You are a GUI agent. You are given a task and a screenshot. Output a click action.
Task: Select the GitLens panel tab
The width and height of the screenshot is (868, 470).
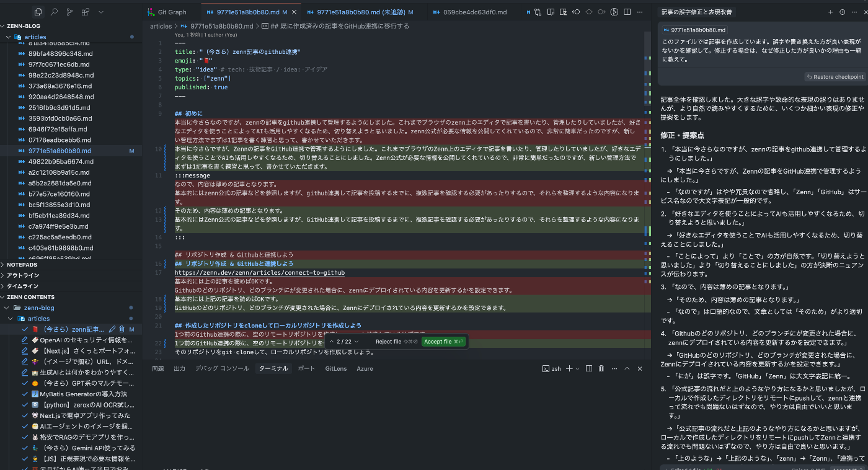pyautogui.click(x=337, y=368)
